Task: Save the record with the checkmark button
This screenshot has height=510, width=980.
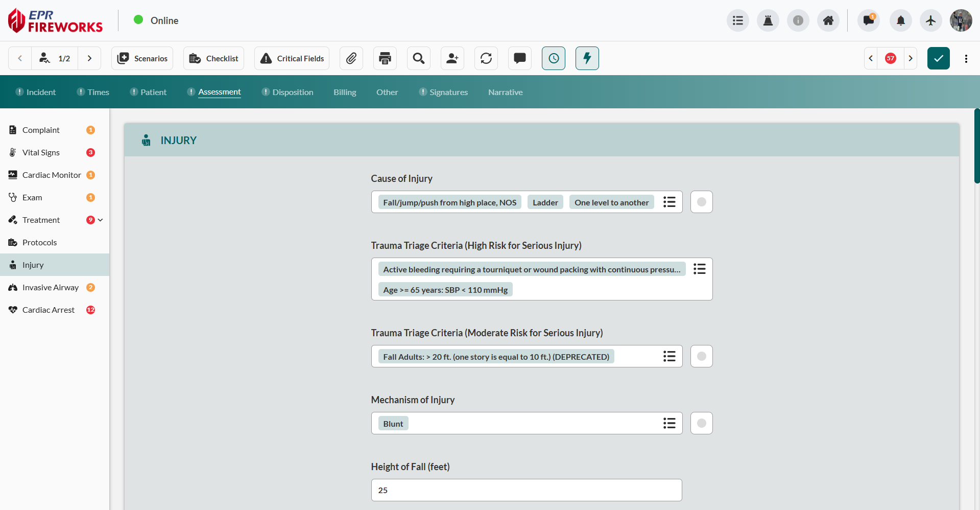Action: (x=938, y=58)
